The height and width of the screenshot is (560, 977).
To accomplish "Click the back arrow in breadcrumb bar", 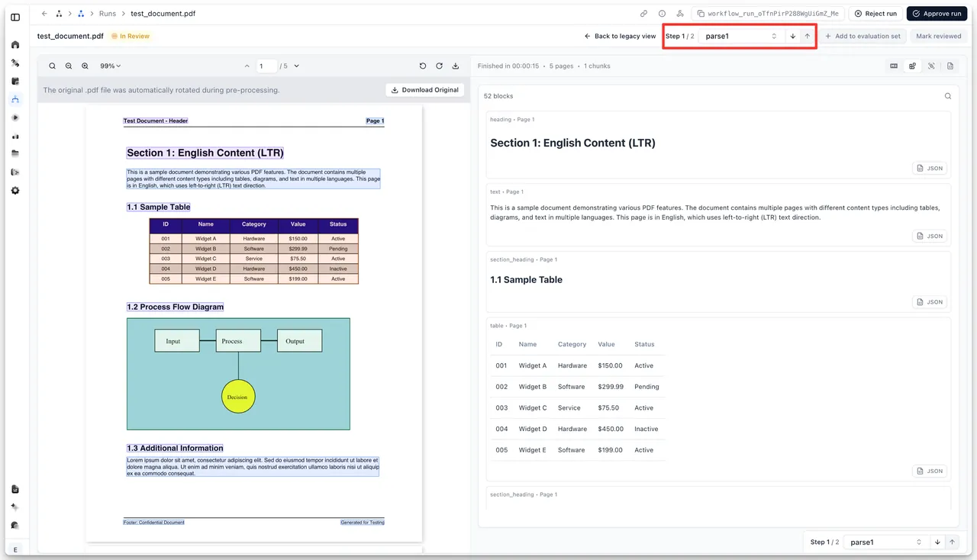I will (x=44, y=14).
